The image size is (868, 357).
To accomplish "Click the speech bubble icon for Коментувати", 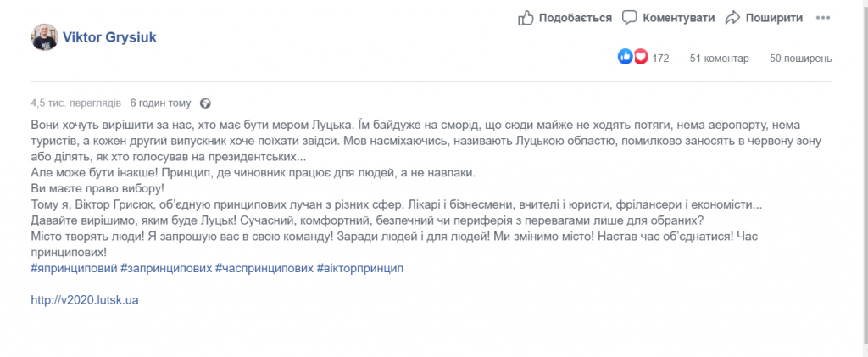I will tap(629, 17).
